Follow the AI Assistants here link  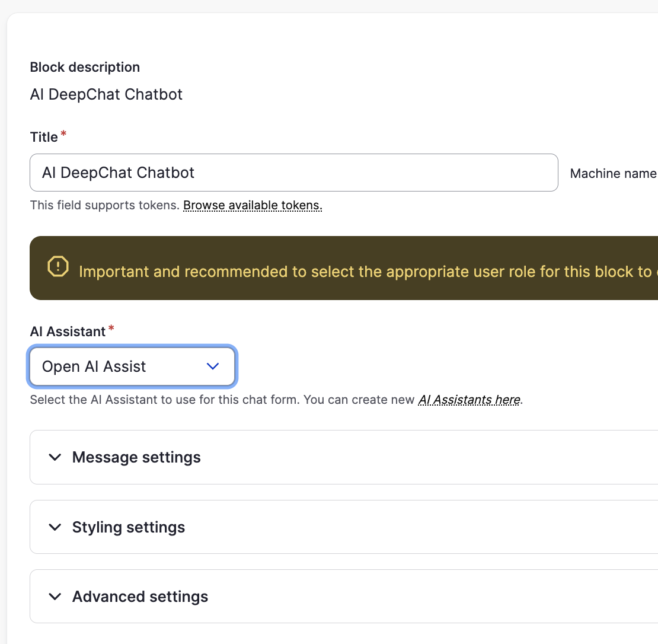click(x=469, y=400)
